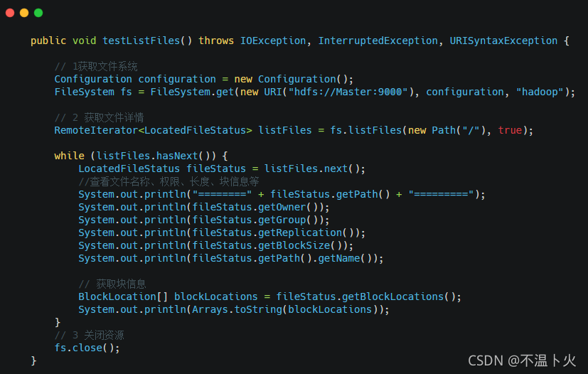Click the red close dot
This screenshot has width=588, height=374.
click(x=10, y=13)
